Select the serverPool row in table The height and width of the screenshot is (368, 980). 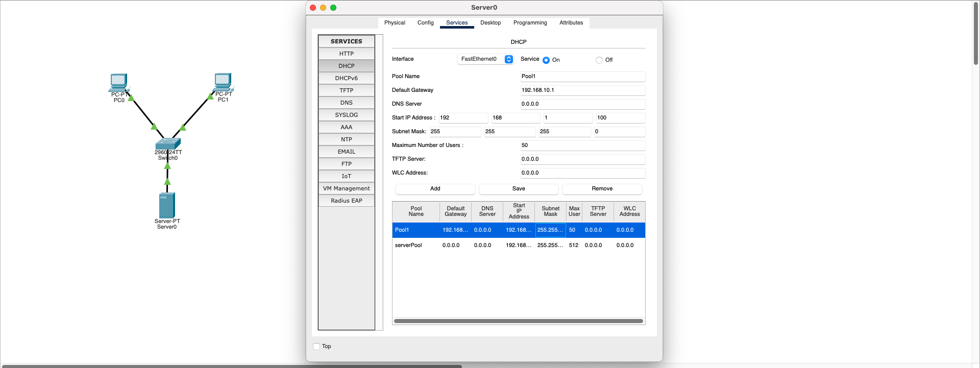pos(519,246)
